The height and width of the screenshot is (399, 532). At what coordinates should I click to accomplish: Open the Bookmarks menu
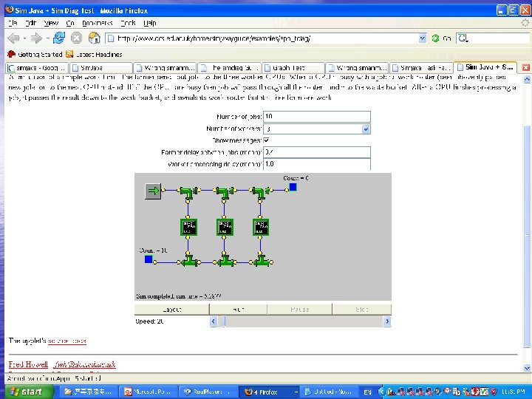96,24
